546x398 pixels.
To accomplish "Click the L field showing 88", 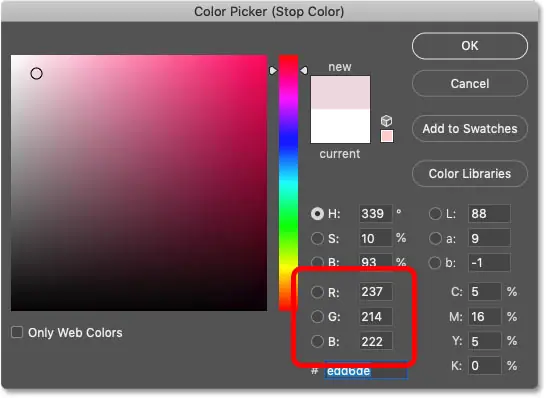I will (489, 213).
